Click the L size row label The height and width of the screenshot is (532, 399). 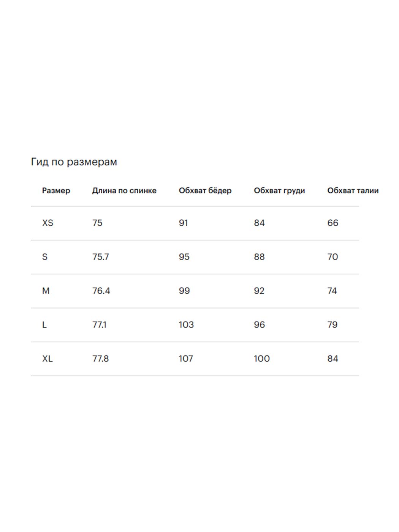click(x=44, y=325)
